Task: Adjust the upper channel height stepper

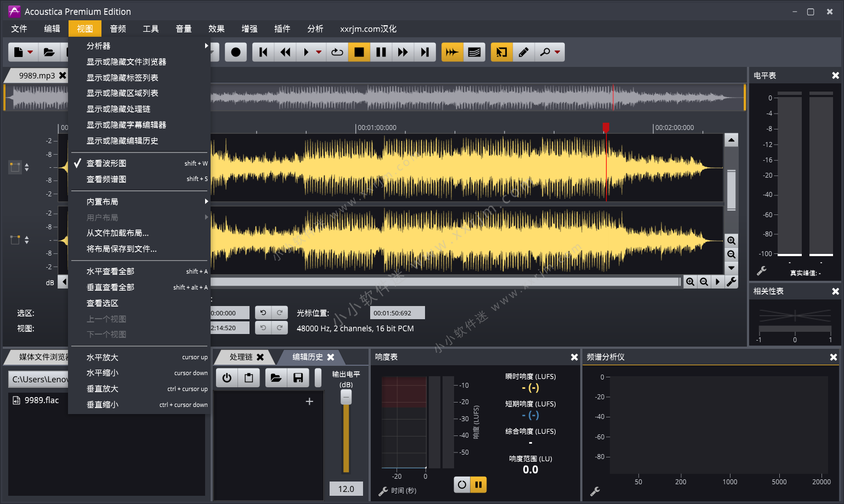Action: (x=27, y=167)
